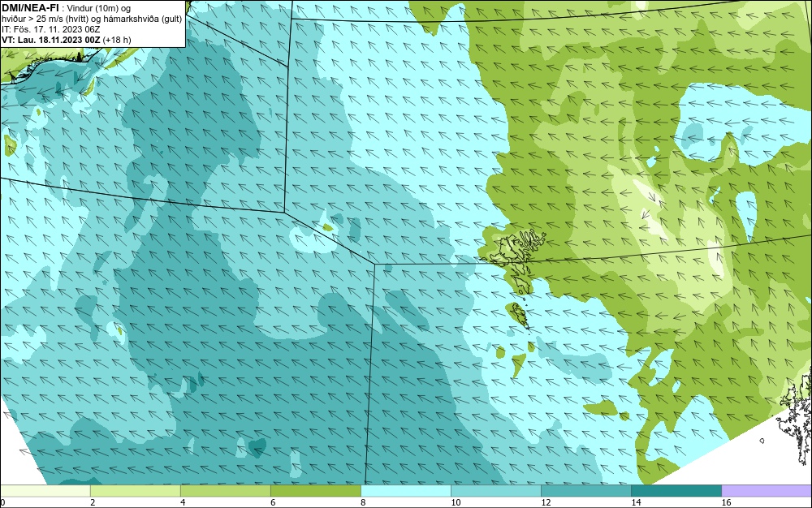This screenshot has height=508, width=812.
Task: Click the 8–10 m/s pale cyan legend swatch
Action: click(405, 491)
